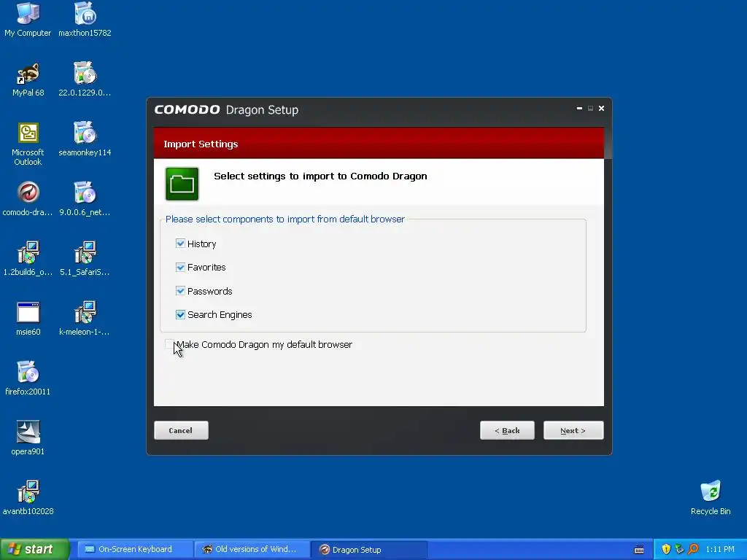
Task: Click the shield security tray icon
Action: point(666,549)
